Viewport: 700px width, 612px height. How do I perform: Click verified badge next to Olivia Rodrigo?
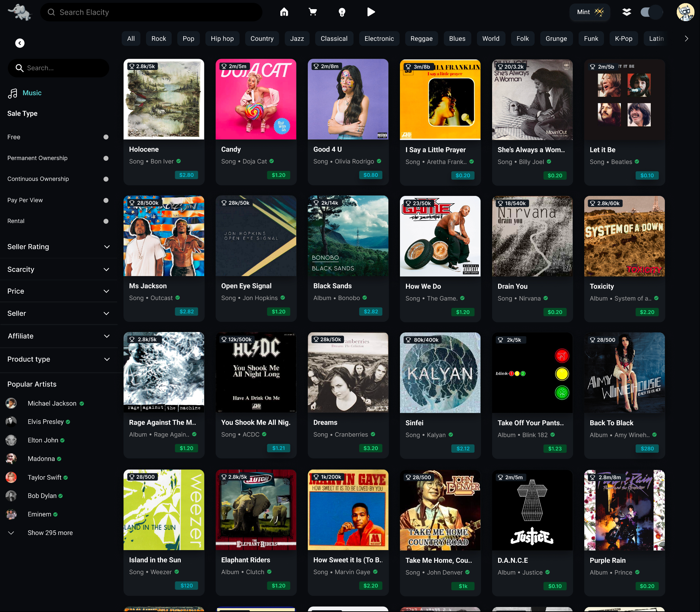(x=379, y=161)
